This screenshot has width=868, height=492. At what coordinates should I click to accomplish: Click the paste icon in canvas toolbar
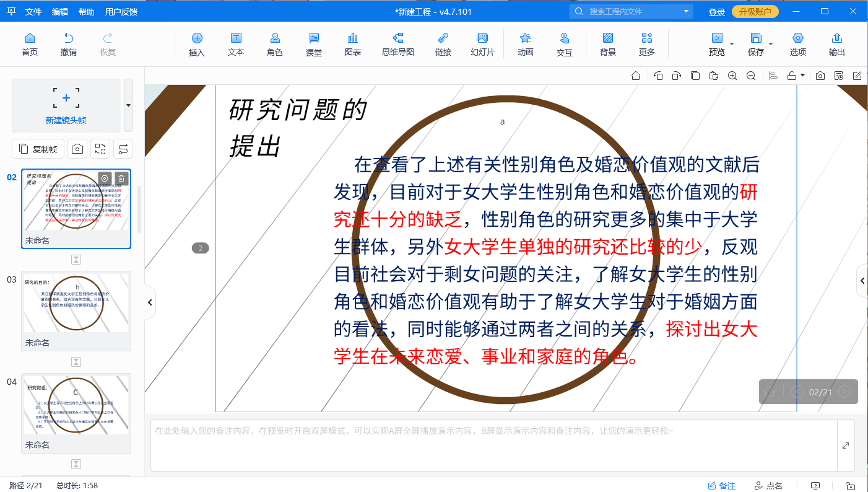pyautogui.click(x=714, y=76)
